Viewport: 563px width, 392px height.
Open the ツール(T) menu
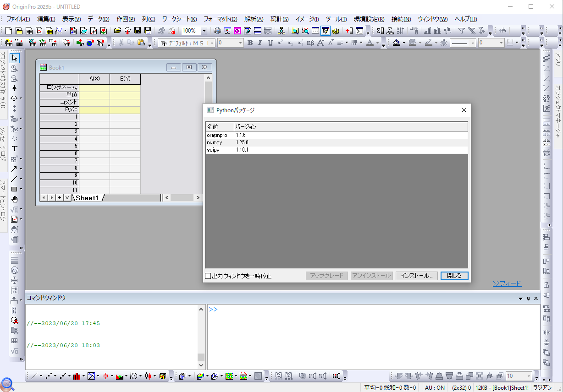[336, 19]
